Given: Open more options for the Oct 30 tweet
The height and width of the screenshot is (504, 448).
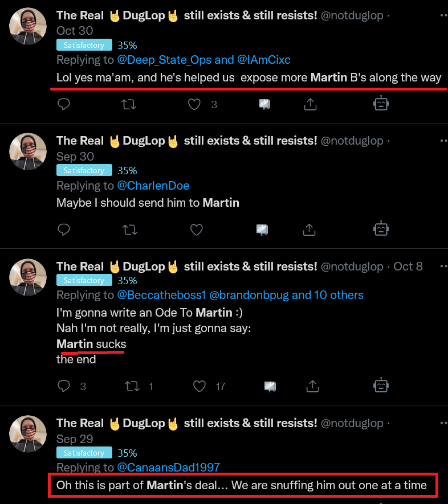Looking at the screenshot, I should (444, 15).
